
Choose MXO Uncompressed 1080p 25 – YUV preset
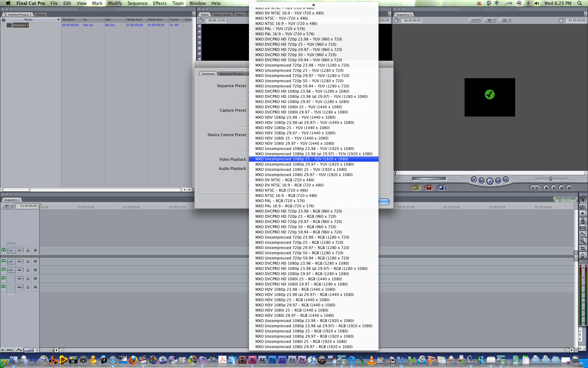[314, 159]
